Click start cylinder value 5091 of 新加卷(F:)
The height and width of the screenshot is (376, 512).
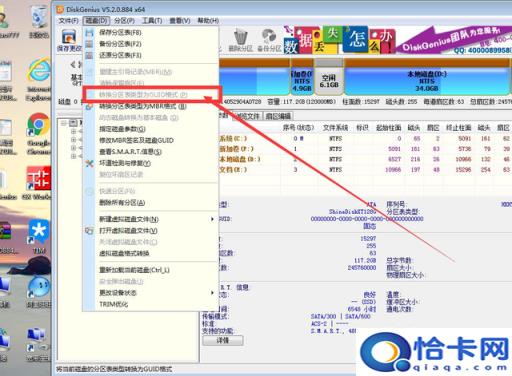click(x=394, y=149)
